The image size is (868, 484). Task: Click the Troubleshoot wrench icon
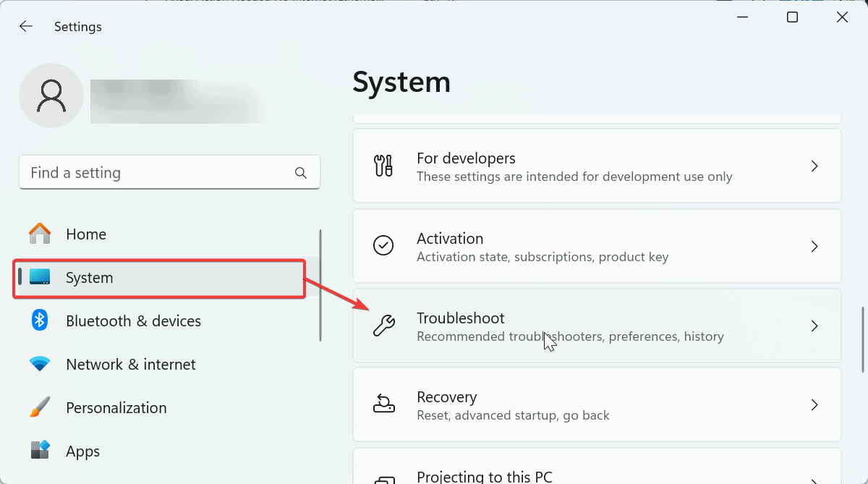383,326
